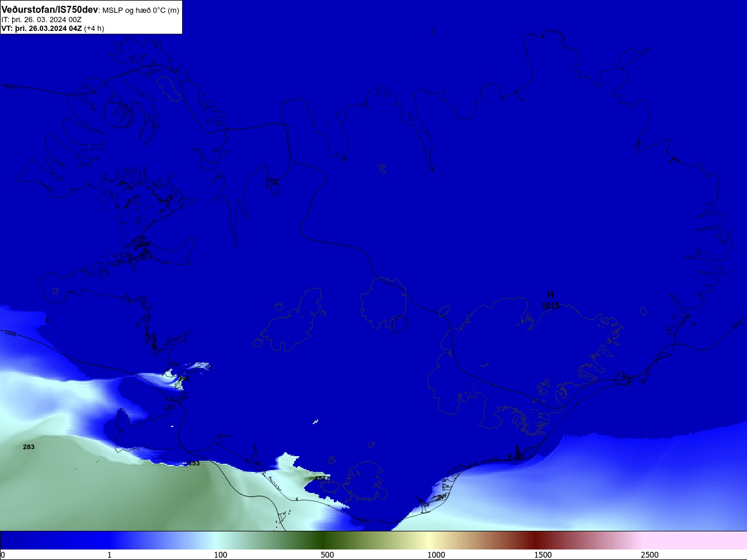The height and width of the screenshot is (560, 747).
Task: Click the dark red colorbar segment above 1500
Action: (x=537, y=540)
